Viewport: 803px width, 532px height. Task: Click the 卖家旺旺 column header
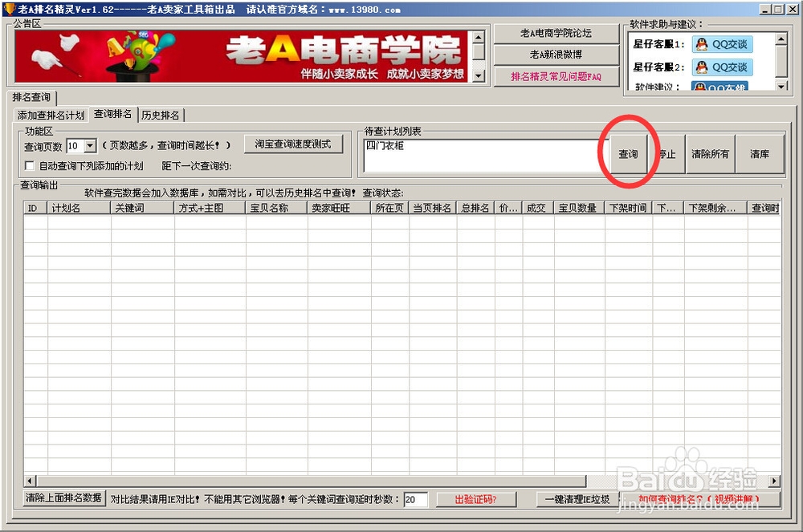tap(339, 208)
